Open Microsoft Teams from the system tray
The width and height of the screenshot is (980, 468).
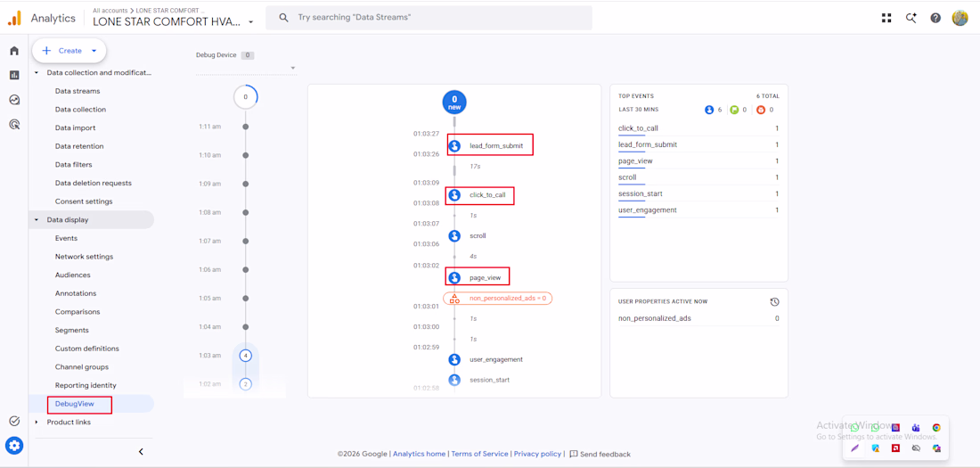point(916,427)
